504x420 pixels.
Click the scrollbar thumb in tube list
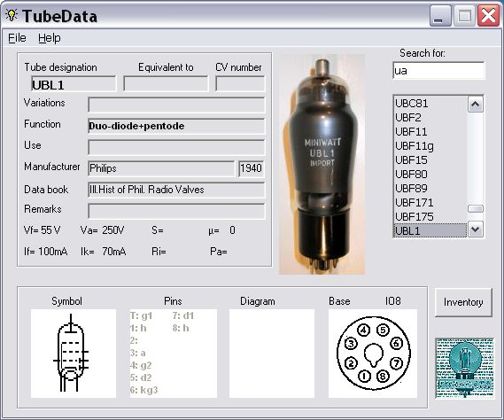[x=476, y=209]
